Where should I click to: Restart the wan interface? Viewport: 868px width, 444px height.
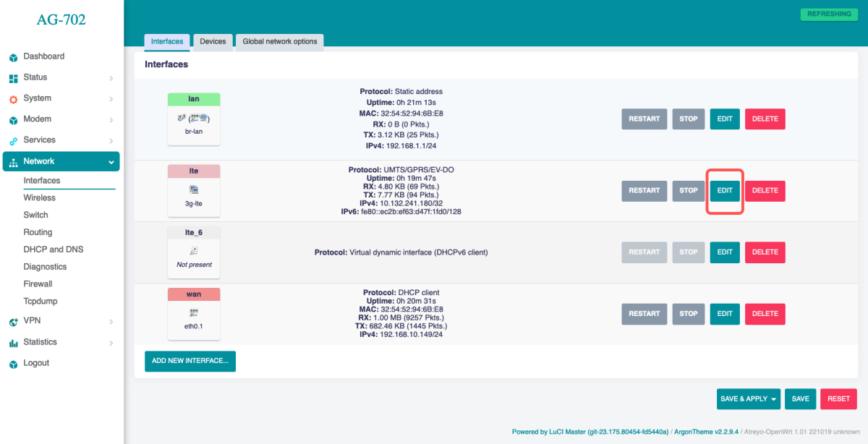click(644, 314)
